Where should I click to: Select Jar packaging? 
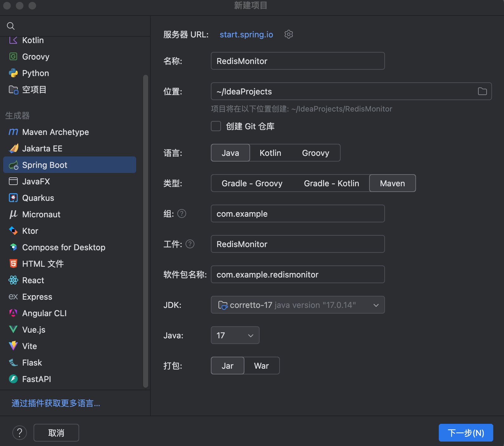pos(228,366)
